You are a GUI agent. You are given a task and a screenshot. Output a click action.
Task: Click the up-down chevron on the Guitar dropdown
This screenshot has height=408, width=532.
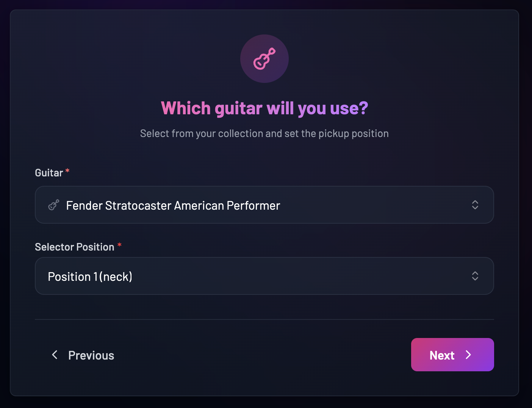click(475, 205)
